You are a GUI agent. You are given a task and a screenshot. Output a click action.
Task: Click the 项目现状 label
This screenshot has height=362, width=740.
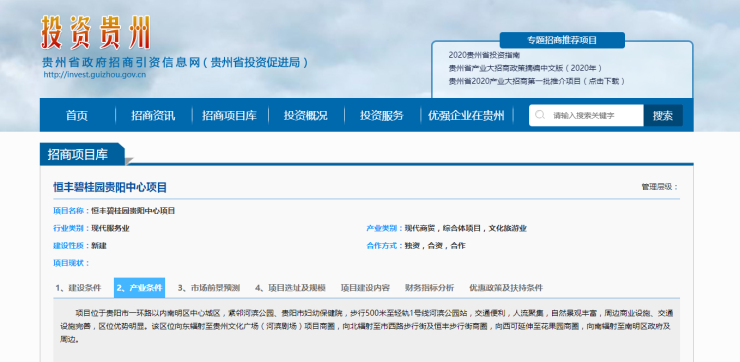click(71, 263)
